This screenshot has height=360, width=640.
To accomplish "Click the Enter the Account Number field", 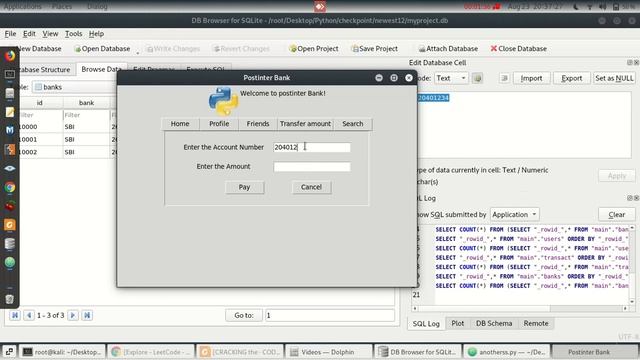I will (312, 147).
